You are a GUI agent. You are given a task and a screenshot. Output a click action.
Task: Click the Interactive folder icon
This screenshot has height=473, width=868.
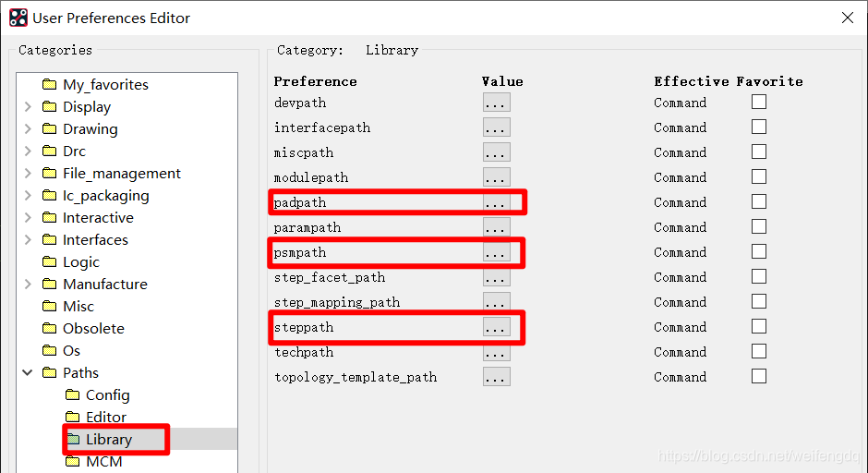pos(49,217)
